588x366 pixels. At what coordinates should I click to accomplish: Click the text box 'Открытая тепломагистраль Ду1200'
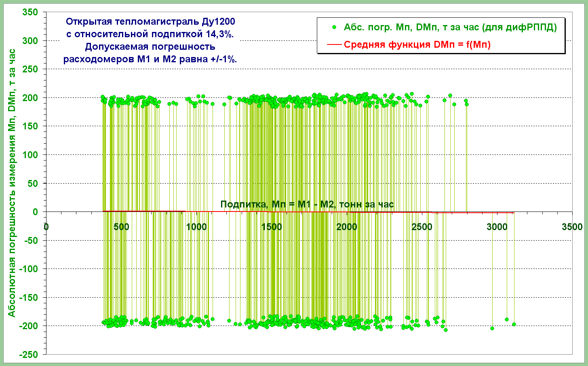coord(150,21)
